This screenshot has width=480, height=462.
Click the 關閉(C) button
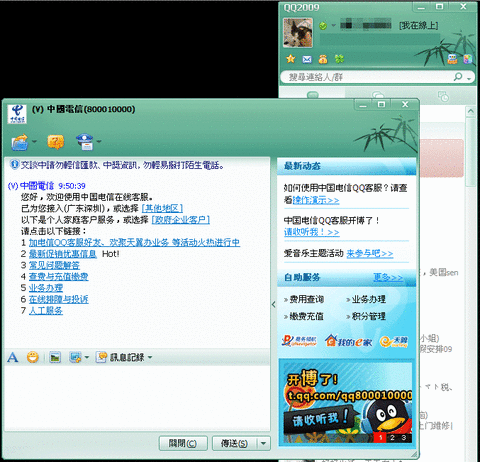point(183,443)
